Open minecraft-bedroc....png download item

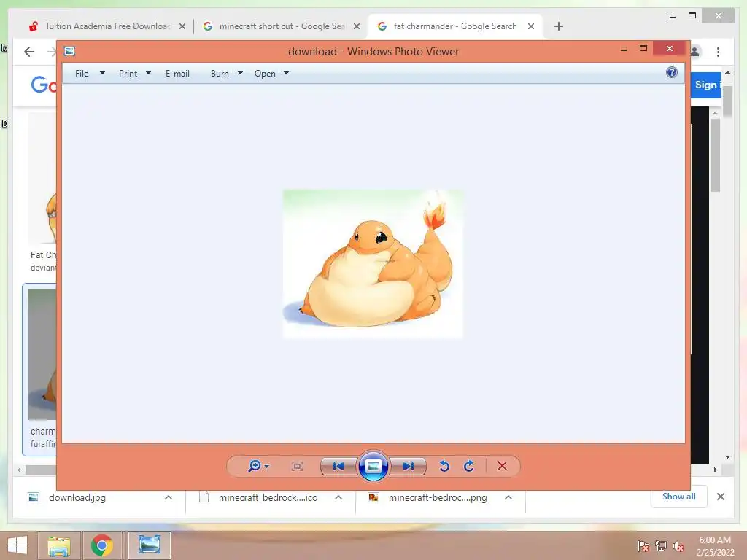tap(438, 497)
